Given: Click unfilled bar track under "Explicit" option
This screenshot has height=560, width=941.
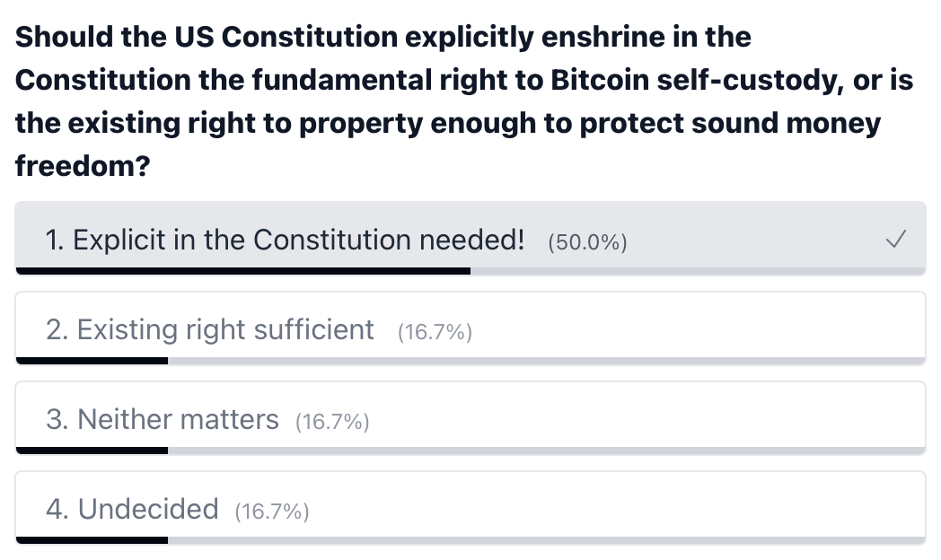Looking at the screenshot, I should (697, 270).
